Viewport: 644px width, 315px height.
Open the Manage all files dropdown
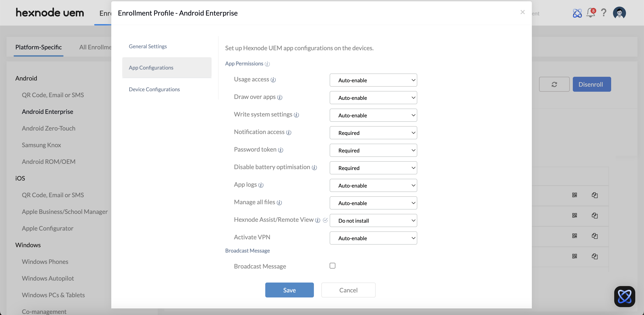373,203
